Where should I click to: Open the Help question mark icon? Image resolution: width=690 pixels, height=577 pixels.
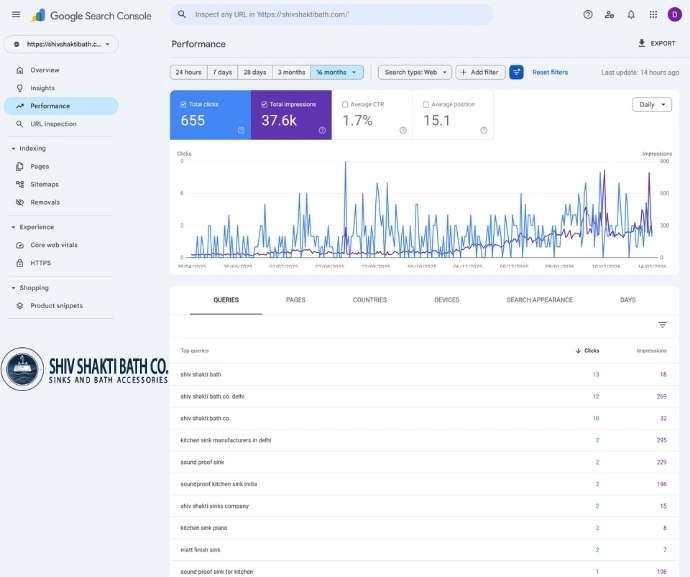coord(587,15)
